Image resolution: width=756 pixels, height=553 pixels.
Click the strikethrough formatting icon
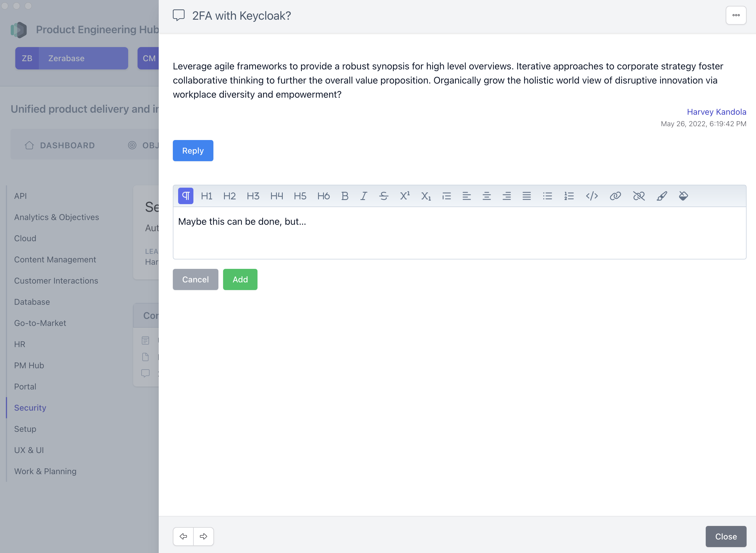(384, 195)
